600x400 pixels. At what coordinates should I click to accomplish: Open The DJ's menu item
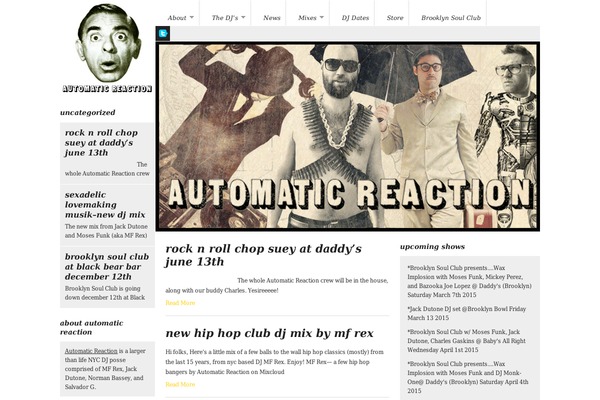(225, 18)
